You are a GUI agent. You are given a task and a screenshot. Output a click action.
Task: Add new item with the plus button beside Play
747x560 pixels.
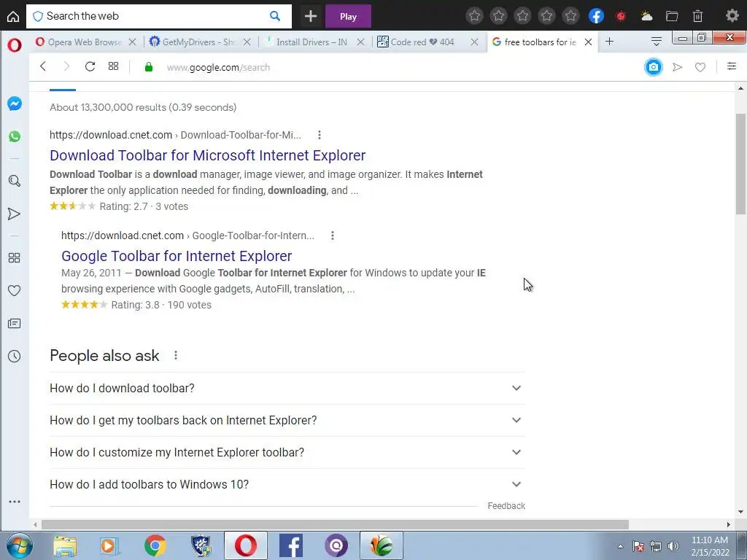pos(311,16)
